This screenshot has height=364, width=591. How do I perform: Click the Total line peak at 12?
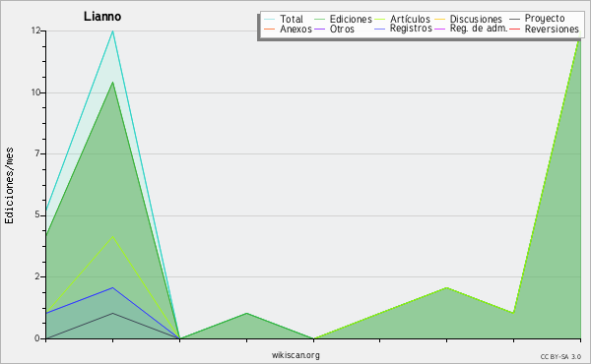(x=112, y=31)
